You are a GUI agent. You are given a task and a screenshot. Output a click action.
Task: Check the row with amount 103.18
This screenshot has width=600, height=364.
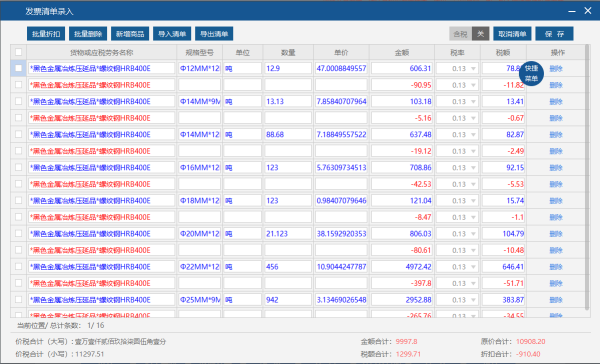click(18, 101)
